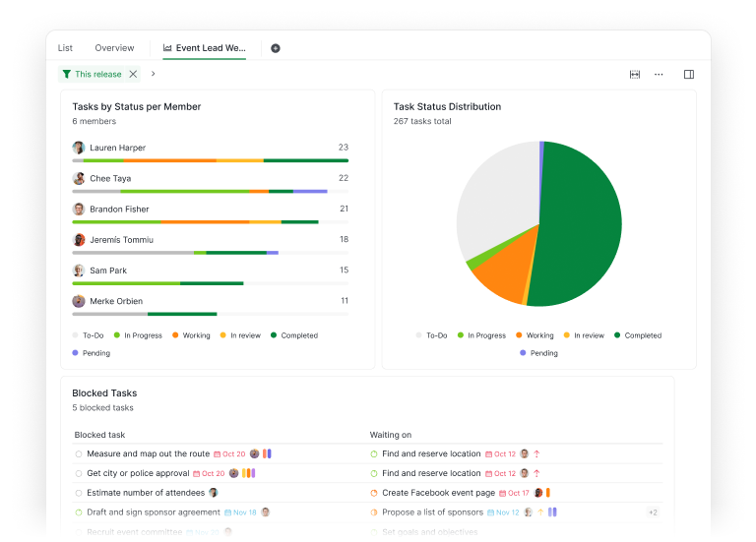Click status icon of Propose list of sponsors
The height and width of the screenshot is (542, 756).
coord(374,512)
